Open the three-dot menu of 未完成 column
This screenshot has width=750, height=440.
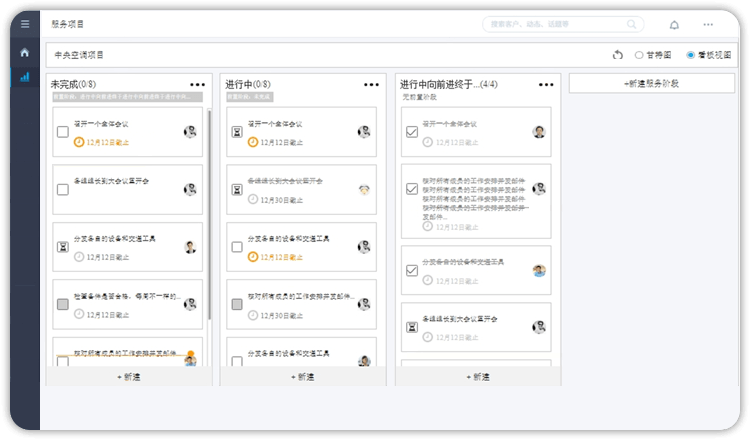click(197, 85)
